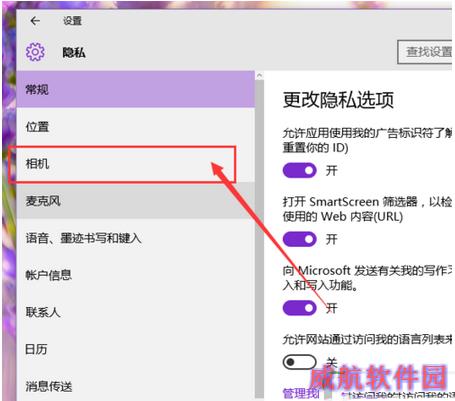Screen dimensions: 455x401
Task: Click the 设置 window title text
Action: (72, 21)
